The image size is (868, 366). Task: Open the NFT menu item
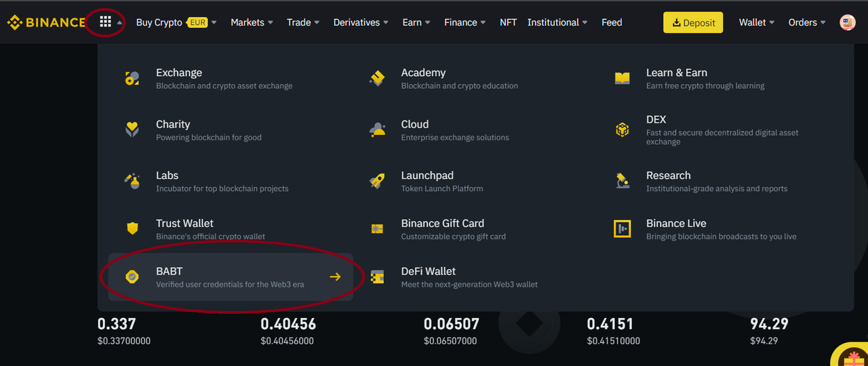coord(508,22)
